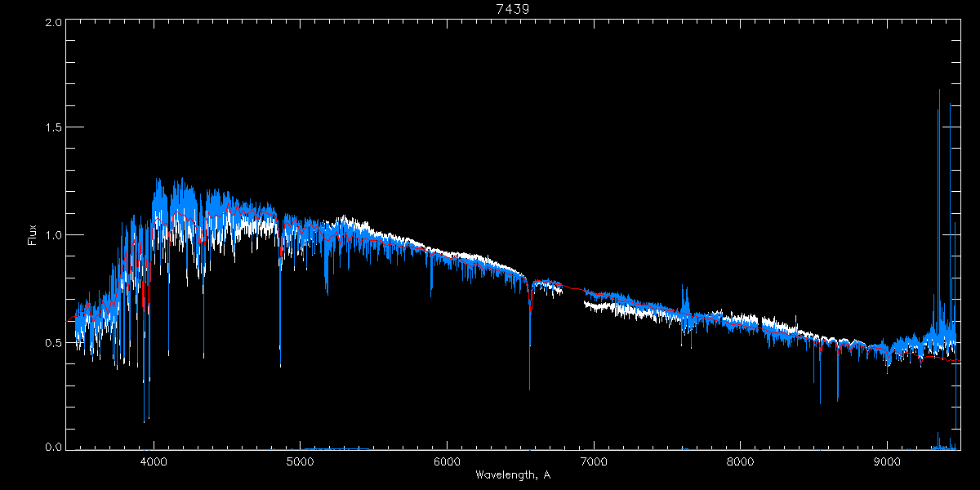This screenshot has height=490, width=980.
Task: Select the 6000 x-axis tick label
Action: pyautogui.click(x=447, y=461)
